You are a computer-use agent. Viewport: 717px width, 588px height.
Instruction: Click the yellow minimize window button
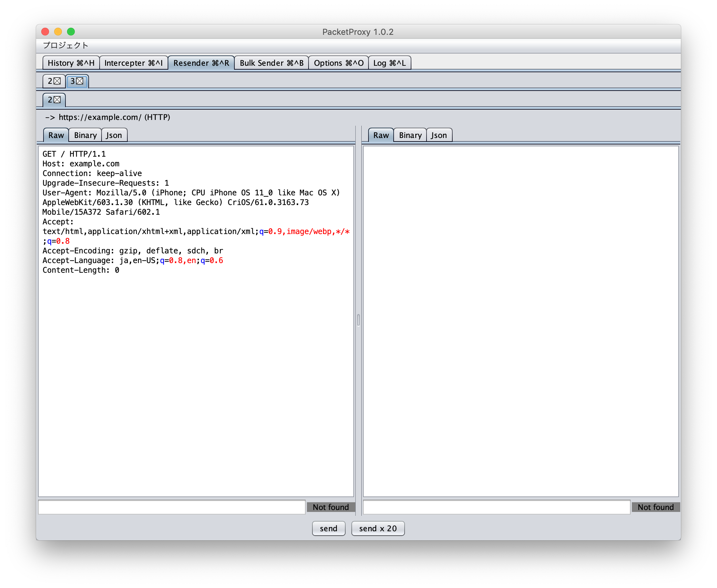(x=58, y=32)
